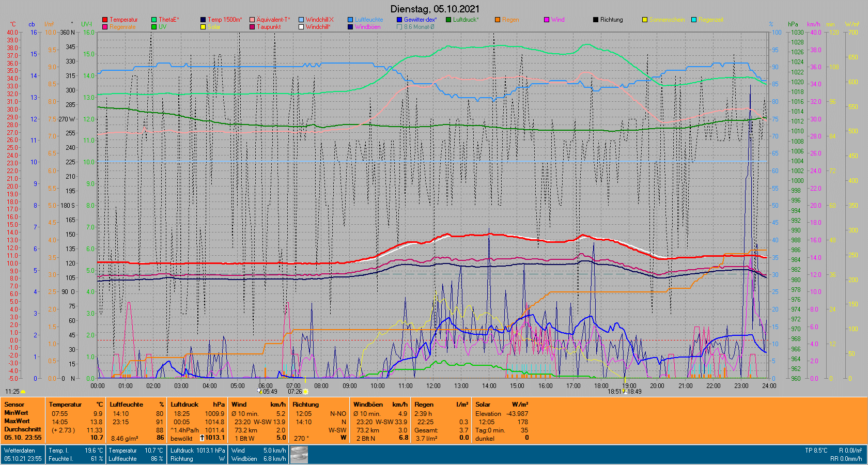Click the rising air pressure arrow
This screenshot has height=465, width=868.
202,438
